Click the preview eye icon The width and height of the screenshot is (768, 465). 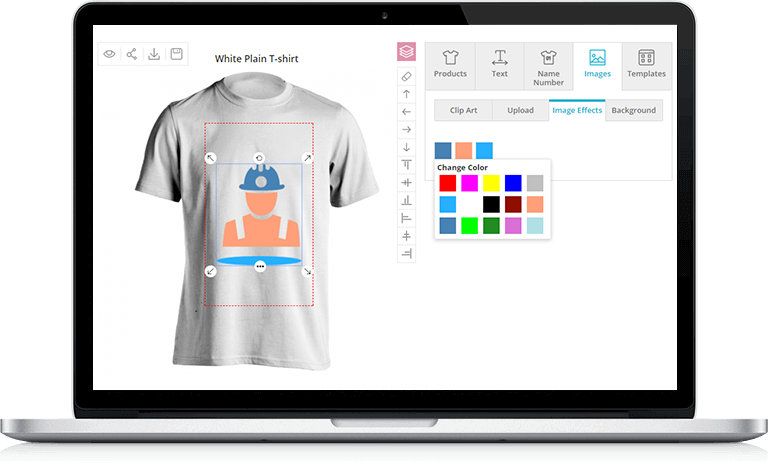click(110, 54)
